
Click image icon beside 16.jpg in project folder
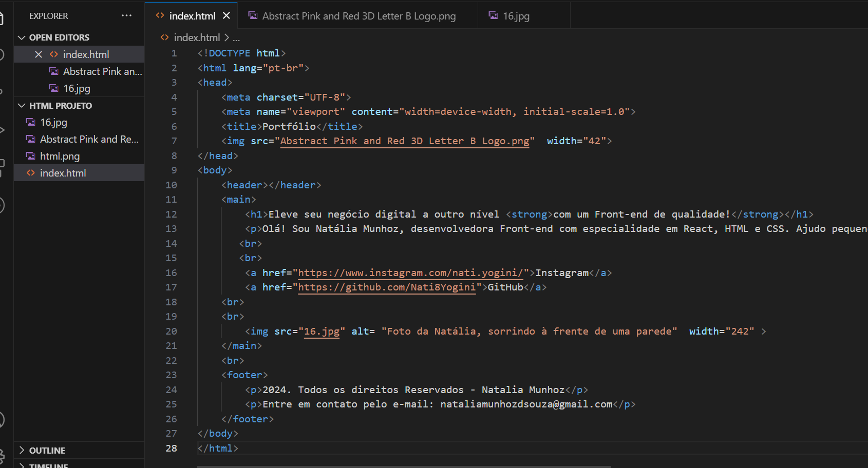pos(31,122)
